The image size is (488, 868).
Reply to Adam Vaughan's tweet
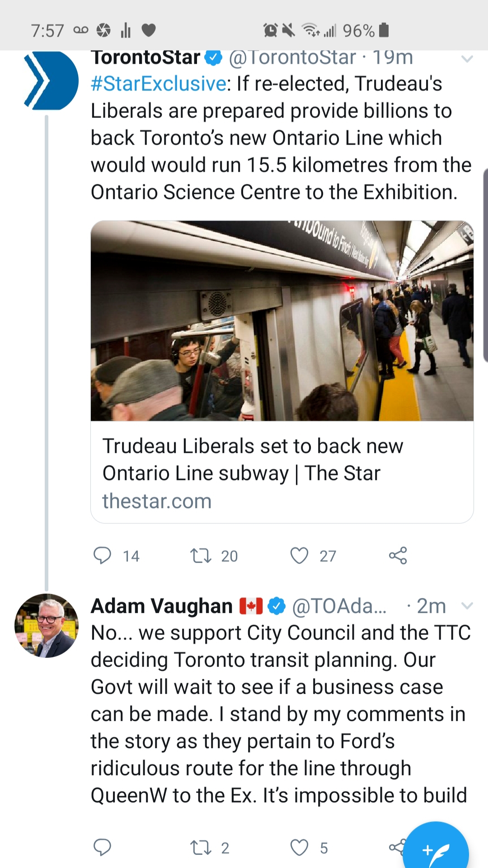(102, 847)
